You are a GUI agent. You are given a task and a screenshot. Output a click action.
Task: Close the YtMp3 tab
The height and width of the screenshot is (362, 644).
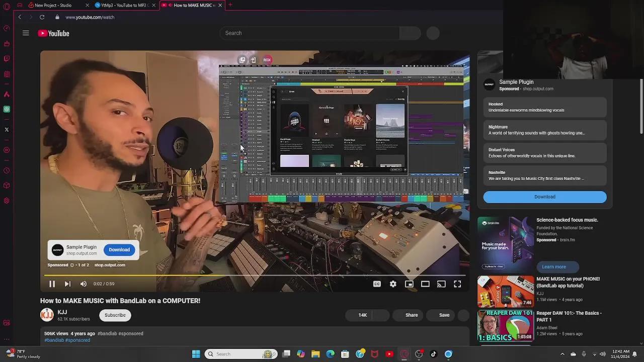click(154, 5)
